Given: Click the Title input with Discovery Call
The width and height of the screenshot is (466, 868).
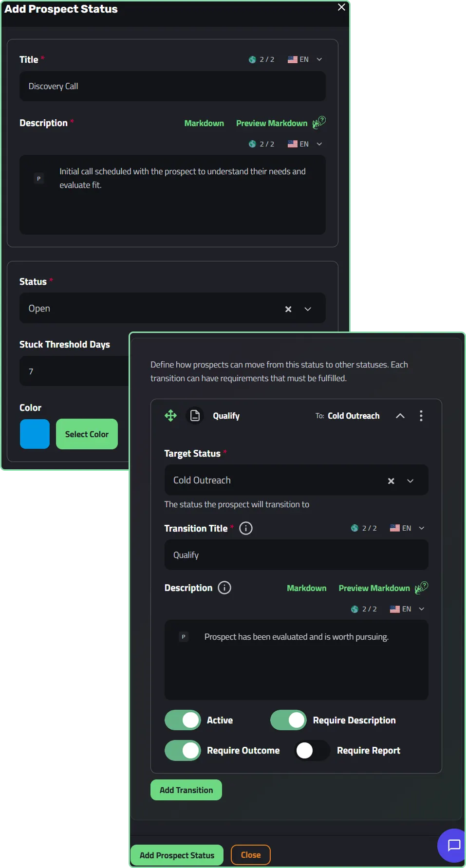Looking at the screenshot, I should click(172, 86).
